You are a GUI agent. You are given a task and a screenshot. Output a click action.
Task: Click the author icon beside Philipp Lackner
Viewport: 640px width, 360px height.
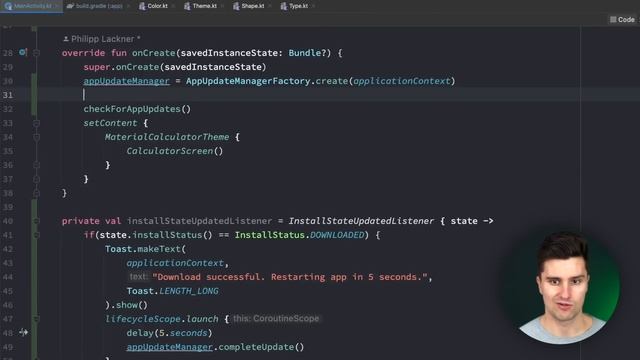pos(66,39)
